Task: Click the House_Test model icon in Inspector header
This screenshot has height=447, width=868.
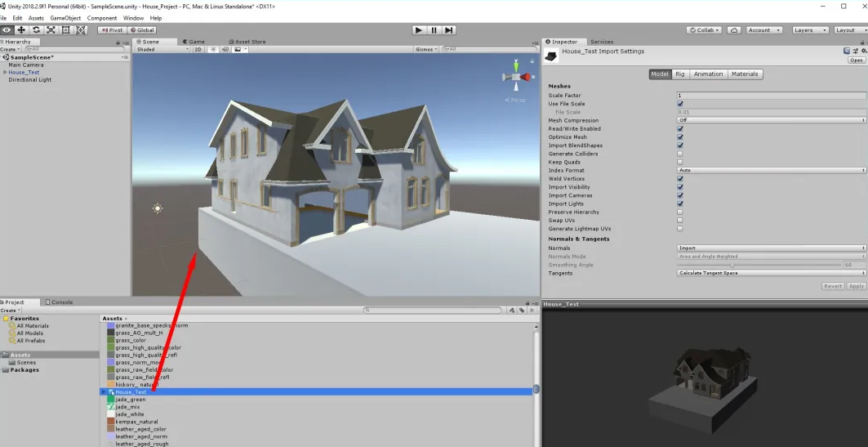Action: (551, 56)
